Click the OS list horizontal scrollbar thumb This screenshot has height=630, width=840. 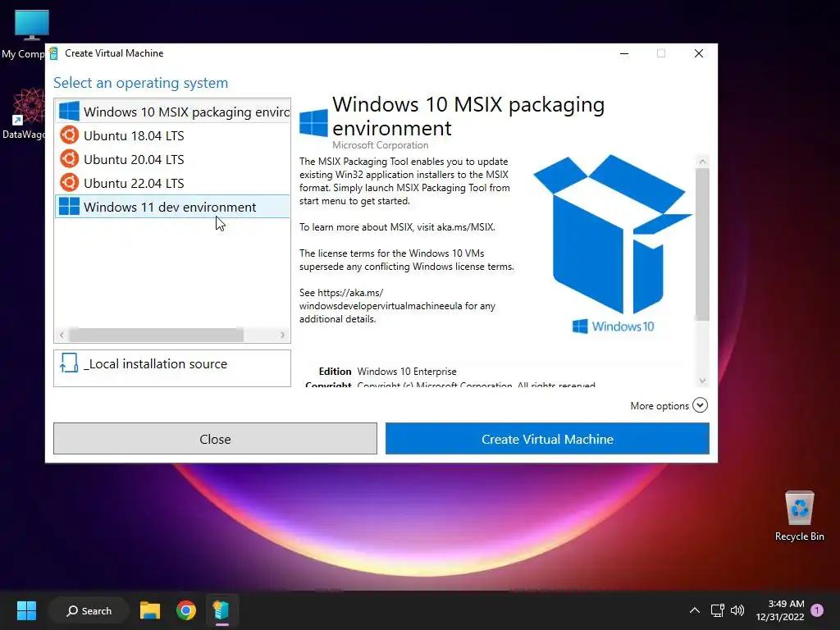pyautogui.click(x=156, y=335)
